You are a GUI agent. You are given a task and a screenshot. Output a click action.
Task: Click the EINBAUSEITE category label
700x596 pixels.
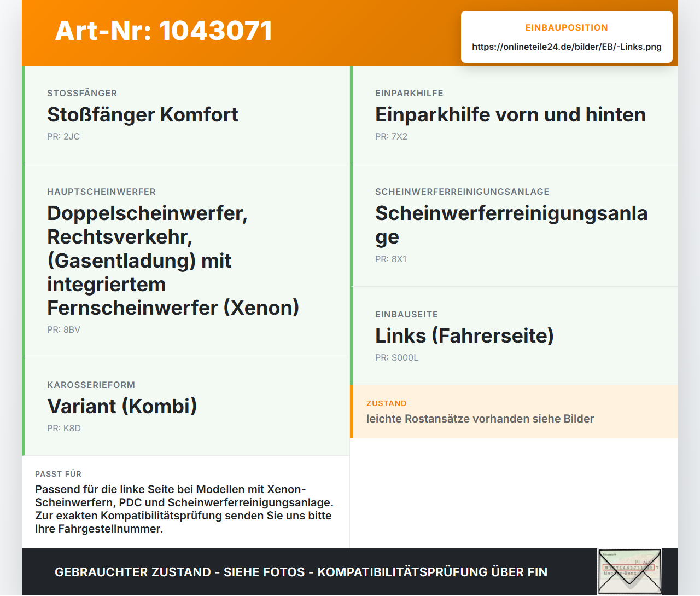click(406, 314)
